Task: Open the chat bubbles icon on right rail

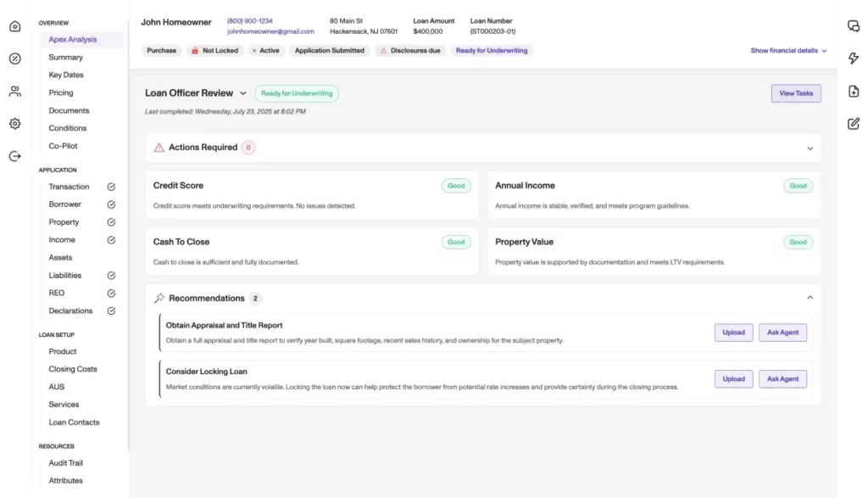Action: pos(854,26)
